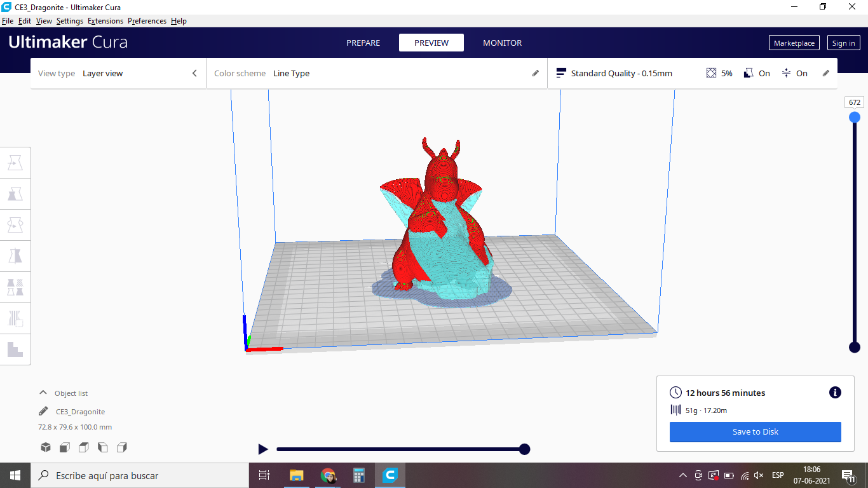Viewport: 868px width, 488px height.
Task: Click the stair-shaped tool at toolbar bottom
Action: [x=15, y=349]
